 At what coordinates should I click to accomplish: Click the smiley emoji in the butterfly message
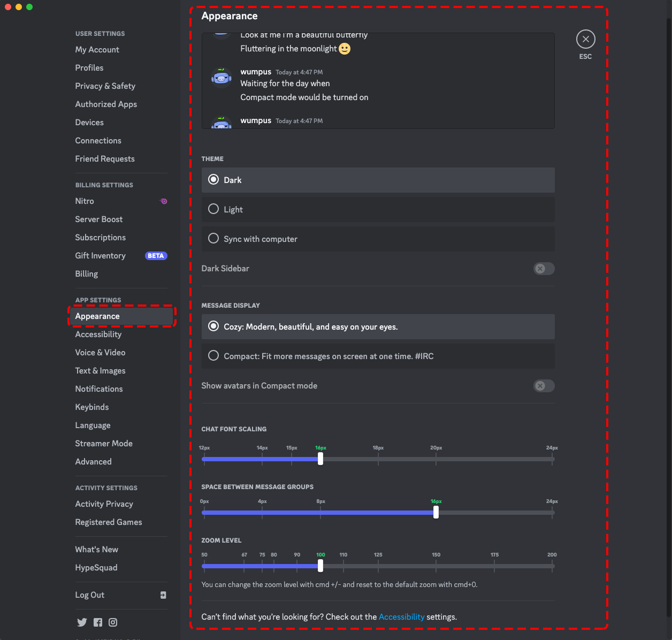point(344,48)
